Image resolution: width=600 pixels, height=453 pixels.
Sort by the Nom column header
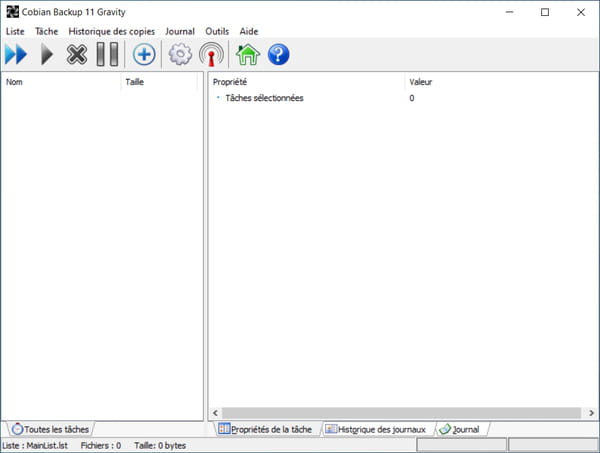(61, 82)
